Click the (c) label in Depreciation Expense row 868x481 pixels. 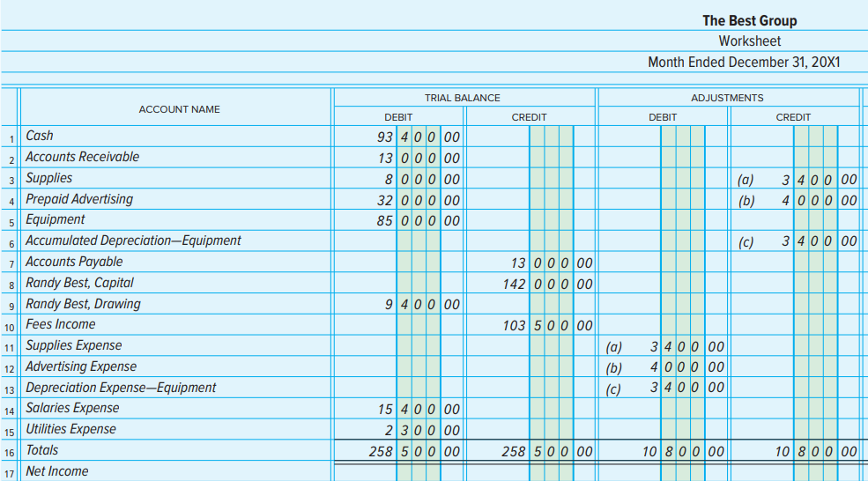coord(612,389)
